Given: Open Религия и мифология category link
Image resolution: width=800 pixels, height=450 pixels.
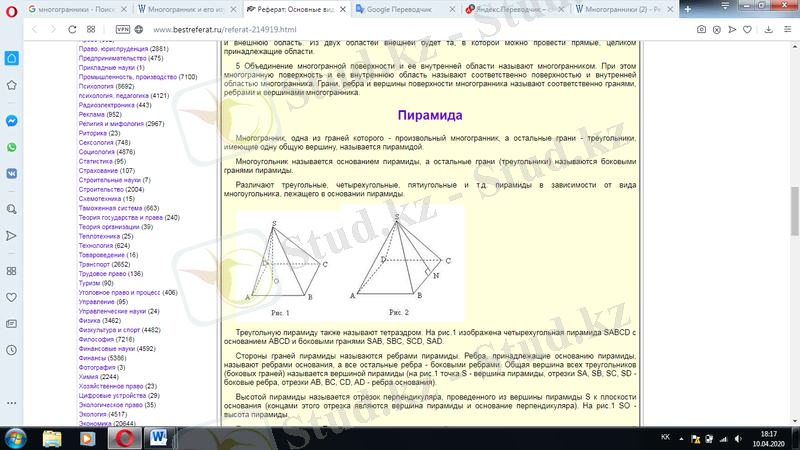Looking at the screenshot, I should (111, 124).
